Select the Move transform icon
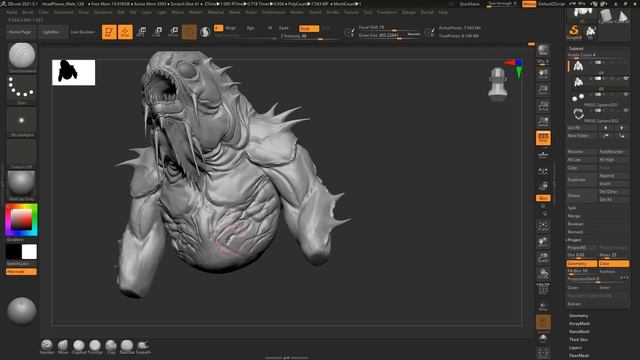 click(x=142, y=32)
